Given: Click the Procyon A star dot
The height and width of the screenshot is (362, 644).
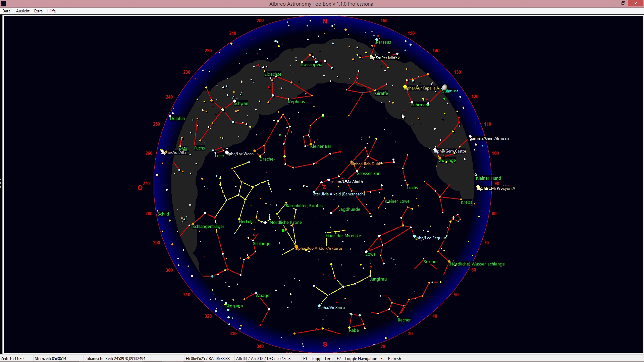Looking at the screenshot, I should click(478, 187).
